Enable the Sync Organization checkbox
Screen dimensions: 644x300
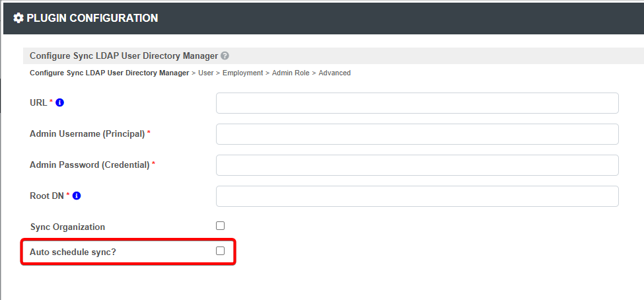click(221, 225)
